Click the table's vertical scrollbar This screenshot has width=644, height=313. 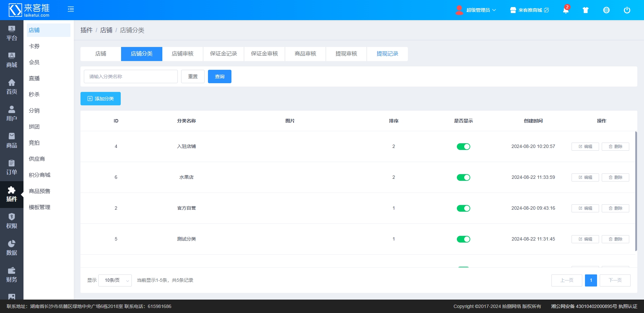tap(636, 191)
